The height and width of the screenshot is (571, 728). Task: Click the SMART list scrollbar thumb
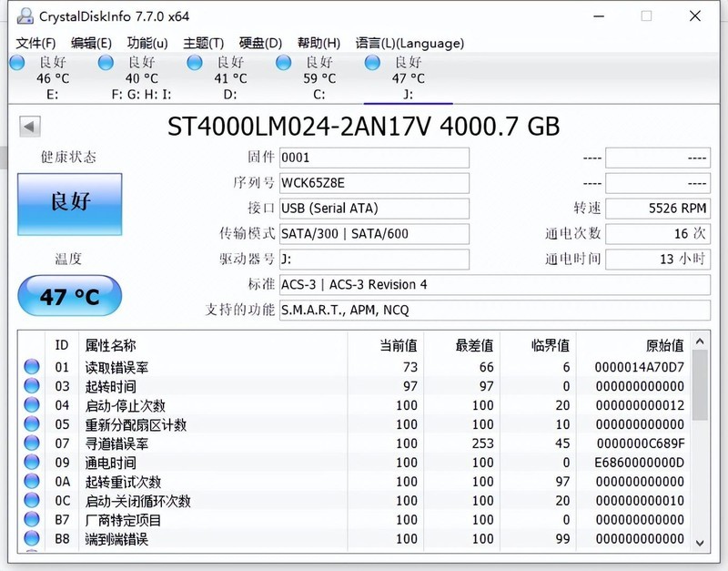pyautogui.click(x=700, y=385)
